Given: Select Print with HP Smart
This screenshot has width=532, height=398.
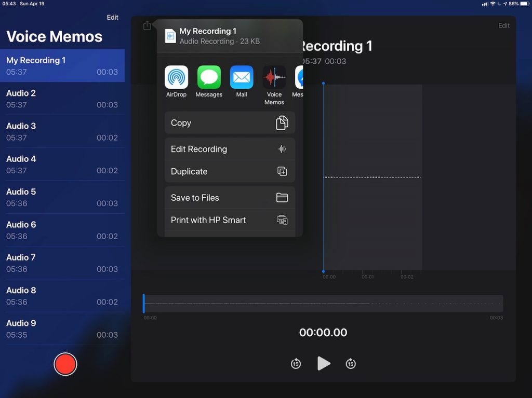Looking at the screenshot, I should point(230,220).
